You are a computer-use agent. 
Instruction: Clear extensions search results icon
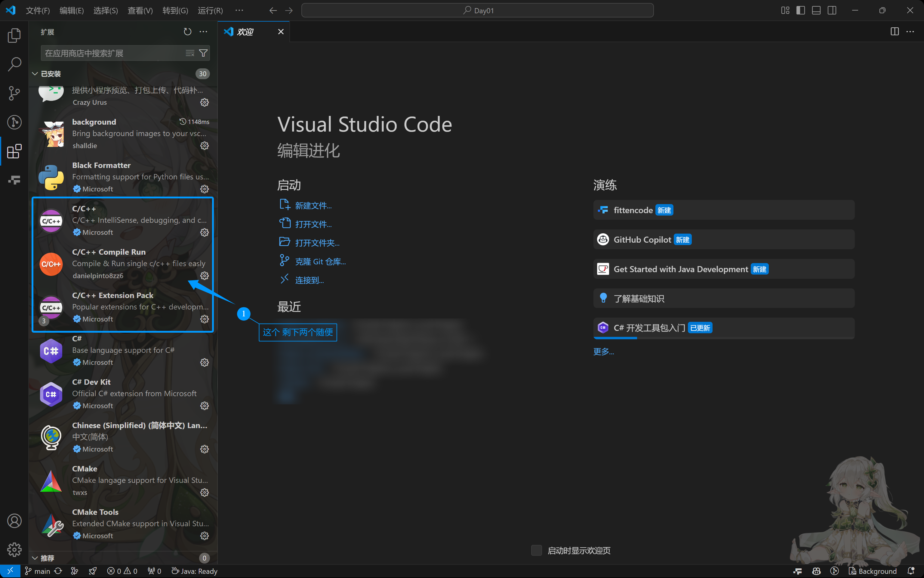[190, 53]
